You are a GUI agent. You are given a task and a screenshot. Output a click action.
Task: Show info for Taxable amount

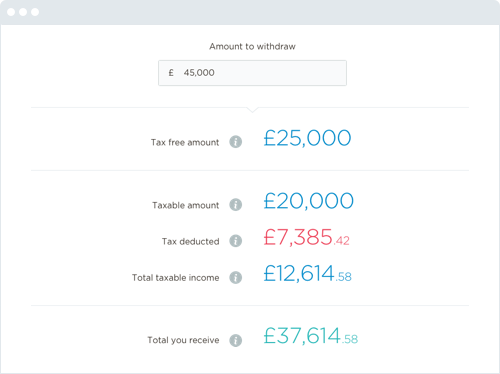tap(236, 205)
